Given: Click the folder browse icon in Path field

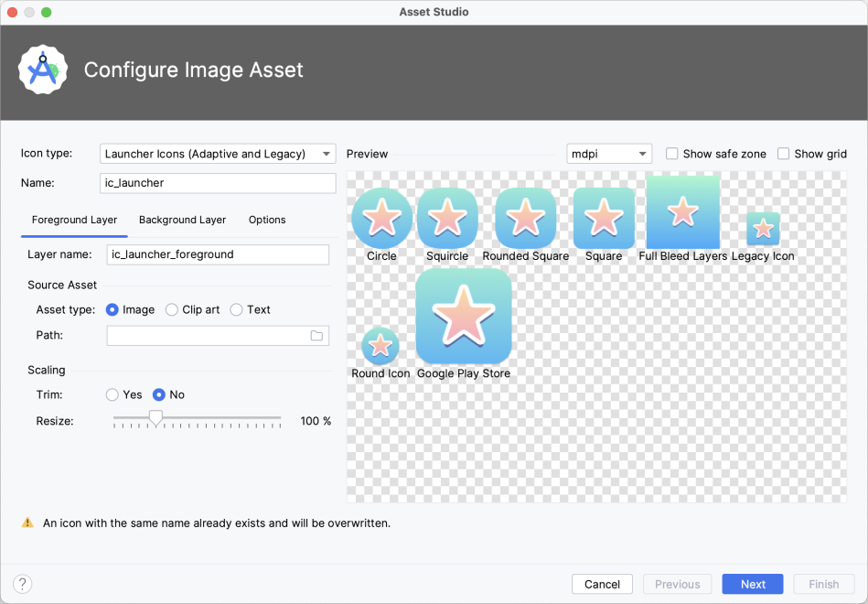Looking at the screenshot, I should pos(316,336).
